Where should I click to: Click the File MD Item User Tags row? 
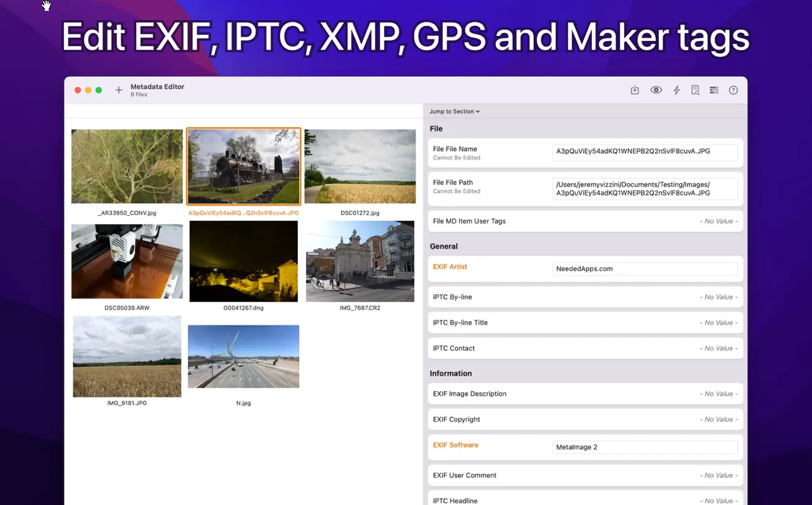click(585, 221)
